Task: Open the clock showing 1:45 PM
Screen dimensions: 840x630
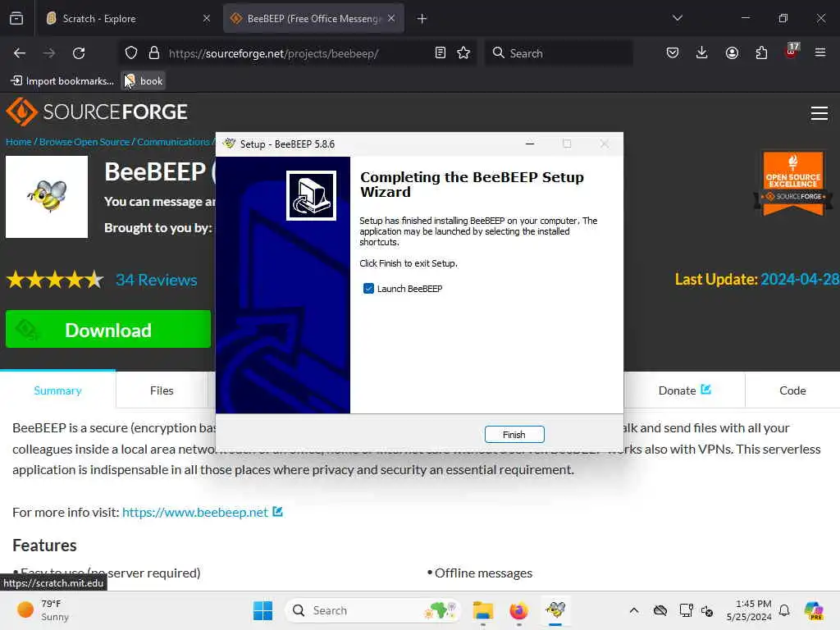Action: pyautogui.click(x=749, y=610)
